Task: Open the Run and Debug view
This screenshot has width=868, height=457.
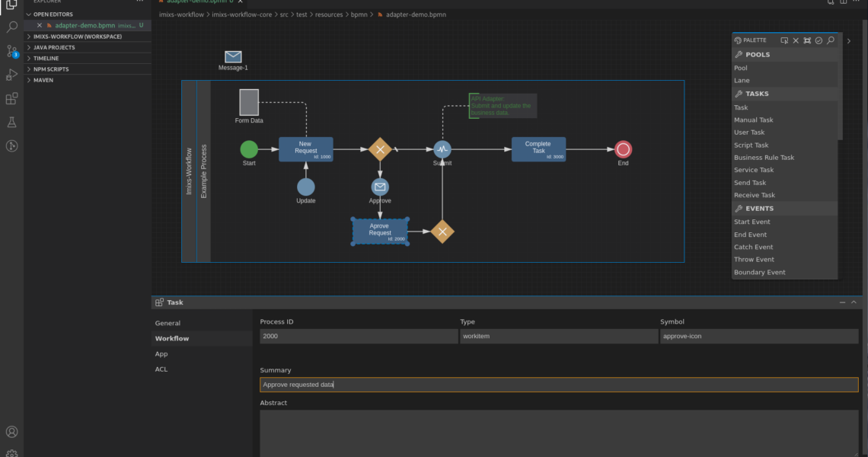Action: pyautogui.click(x=11, y=75)
